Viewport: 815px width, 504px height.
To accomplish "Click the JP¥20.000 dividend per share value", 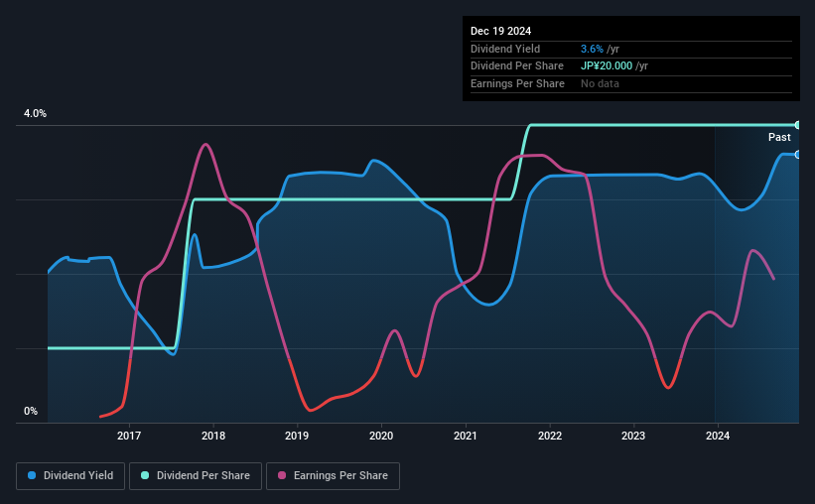I will point(607,66).
